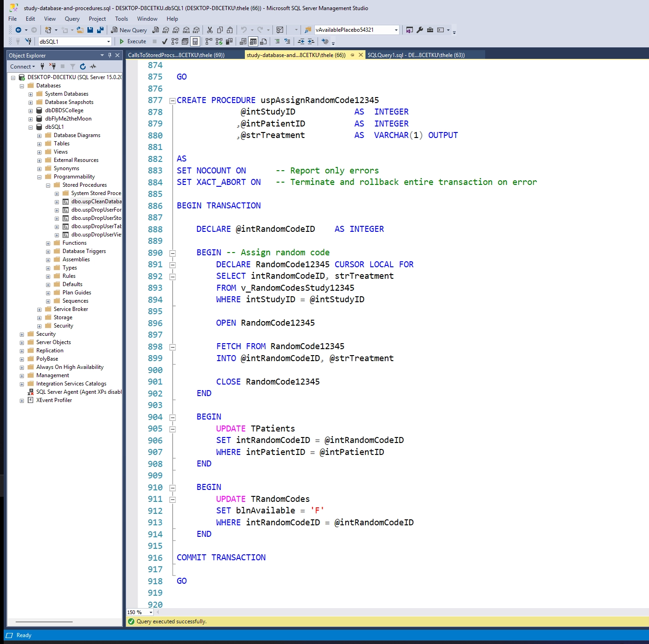The image size is (649, 644).
Task: Expand the Tables folder
Action: tap(39, 144)
